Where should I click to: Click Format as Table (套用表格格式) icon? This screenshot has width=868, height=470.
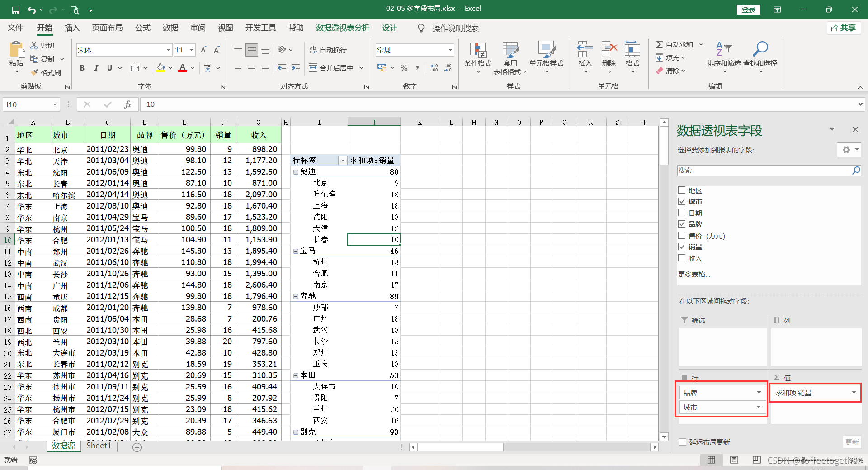pyautogui.click(x=510, y=50)
